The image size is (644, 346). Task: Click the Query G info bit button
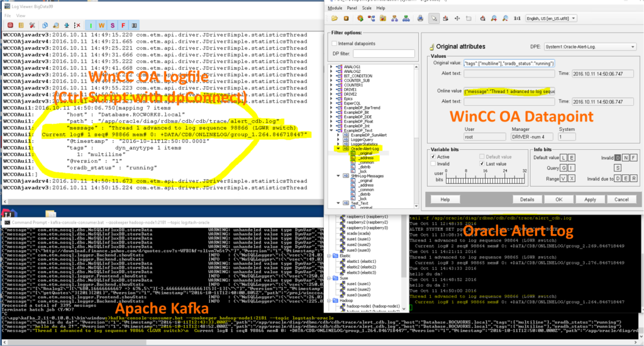coord(564,168)
